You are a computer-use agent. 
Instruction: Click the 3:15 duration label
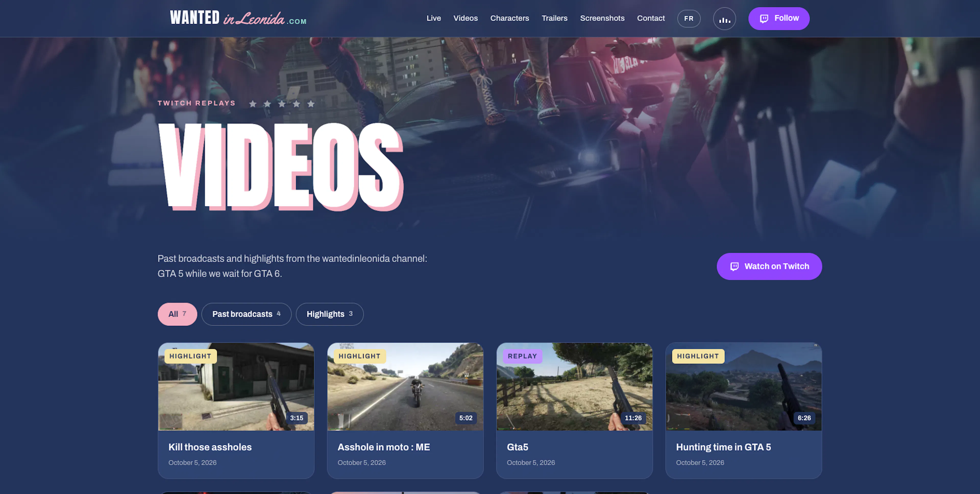296,418
